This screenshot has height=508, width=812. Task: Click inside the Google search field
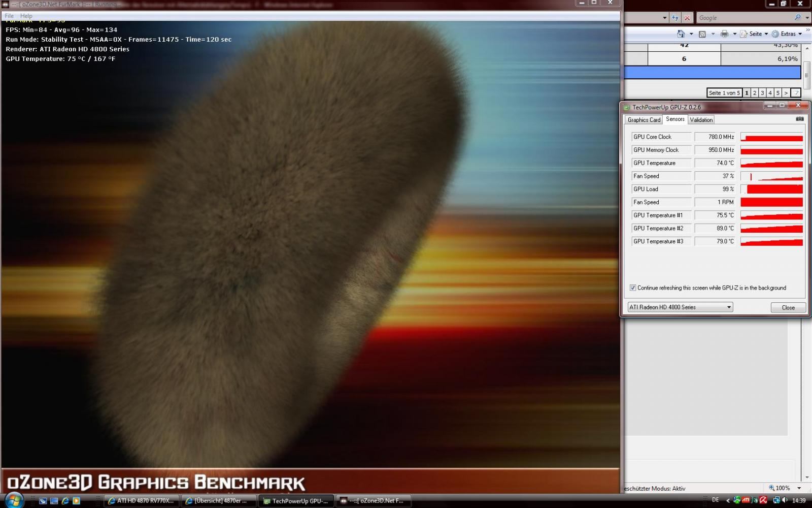click(x=744, y=18)
